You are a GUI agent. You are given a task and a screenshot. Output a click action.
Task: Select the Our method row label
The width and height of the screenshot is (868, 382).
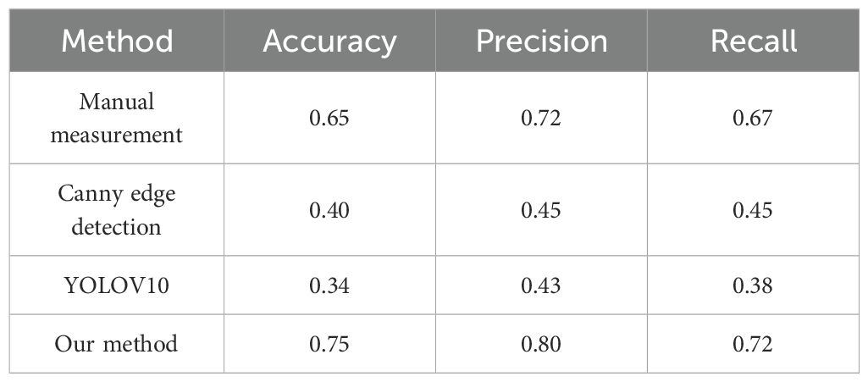click(x=117, y=344)
